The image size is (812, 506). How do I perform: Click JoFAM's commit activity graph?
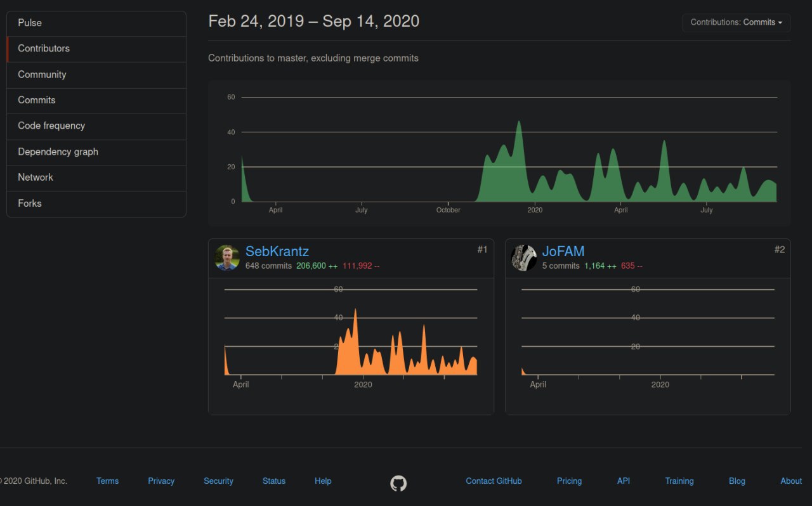point(648,332)
